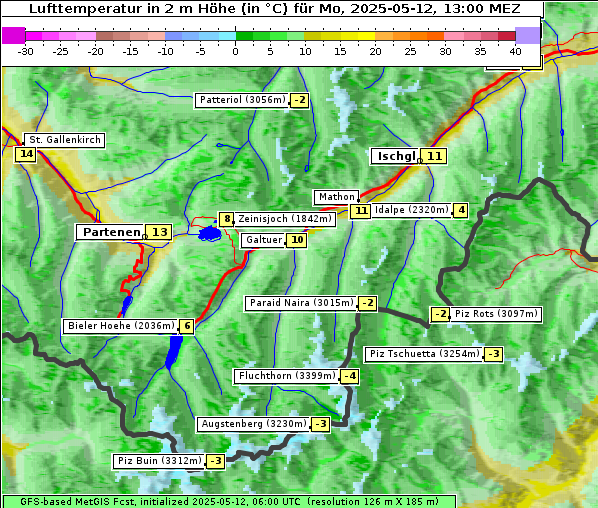Click the dark green 0 to 2.5 legend swatch
598x508 pixels.
tap(244, 36)
